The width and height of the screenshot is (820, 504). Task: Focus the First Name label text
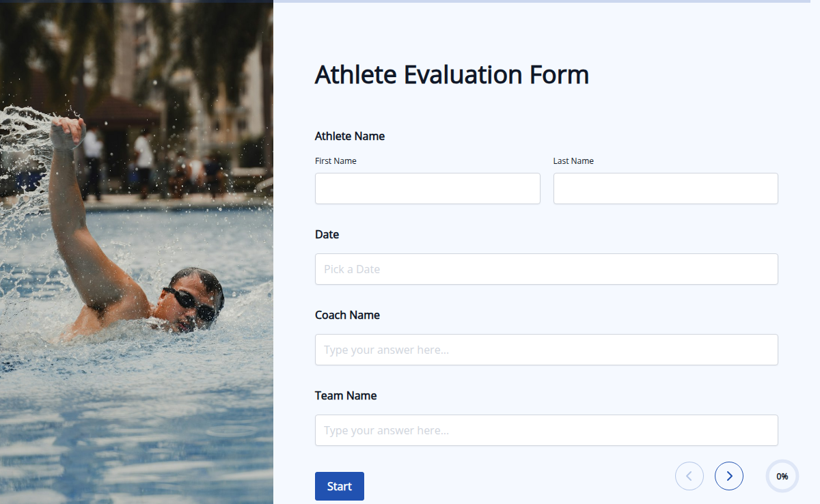(336, 160)
